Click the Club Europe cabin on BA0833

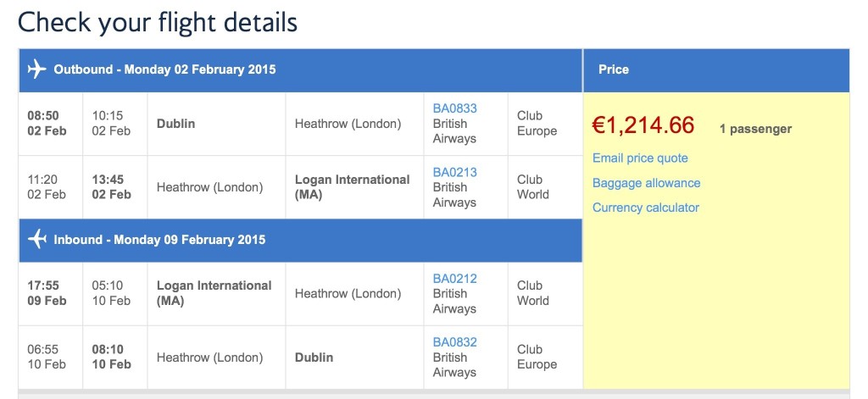point(537,124)
